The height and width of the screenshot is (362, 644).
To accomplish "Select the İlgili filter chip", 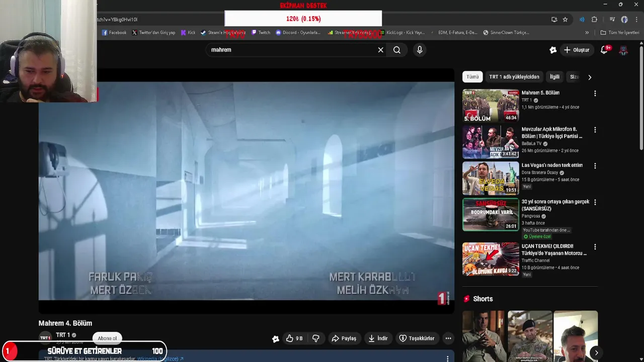I will tap(554, 77).
